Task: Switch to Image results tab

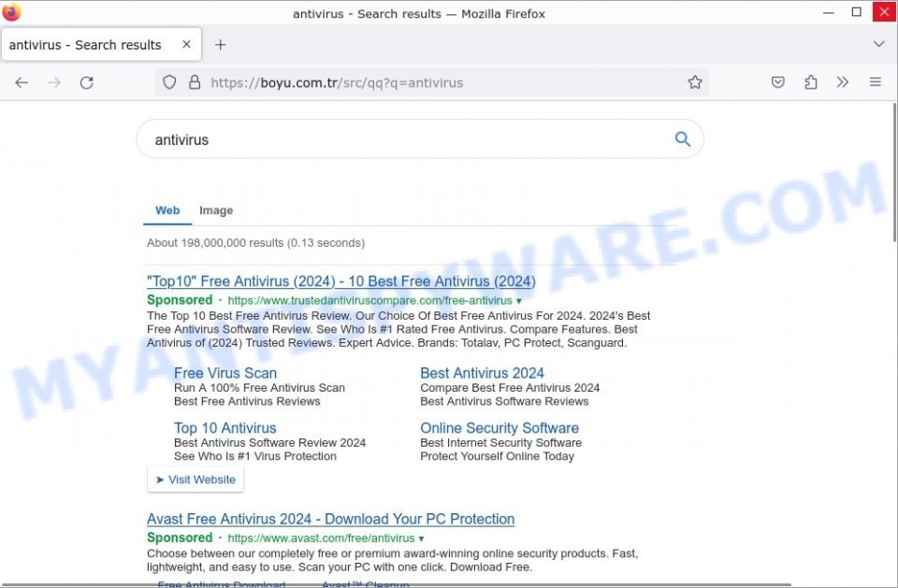Action: [216, 210]
